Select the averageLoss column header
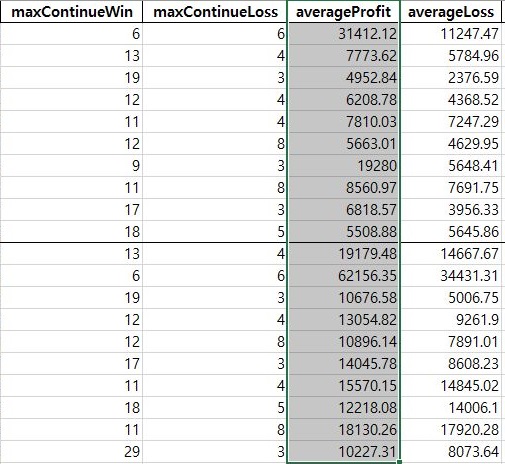The image size is (505, 464). (x=451, y=12)
